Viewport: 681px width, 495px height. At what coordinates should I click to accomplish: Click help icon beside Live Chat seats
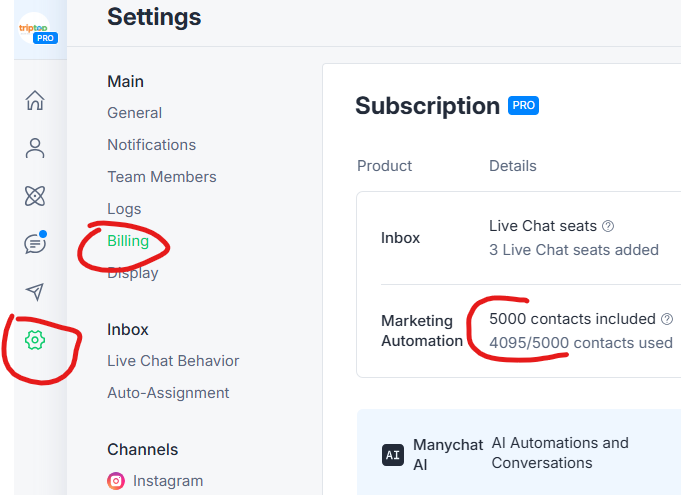608,226
